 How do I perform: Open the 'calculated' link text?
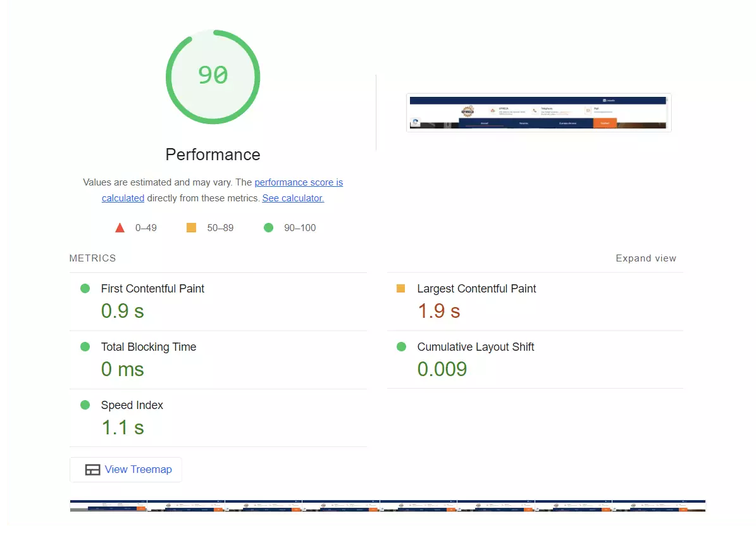123,198
